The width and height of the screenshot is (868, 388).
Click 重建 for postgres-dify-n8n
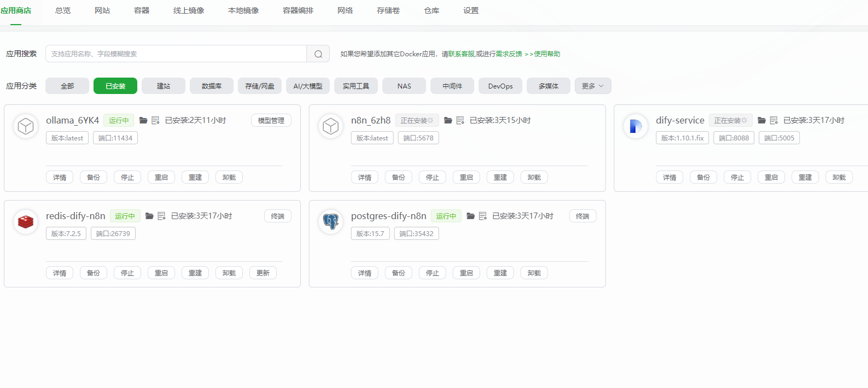point(500,273)
